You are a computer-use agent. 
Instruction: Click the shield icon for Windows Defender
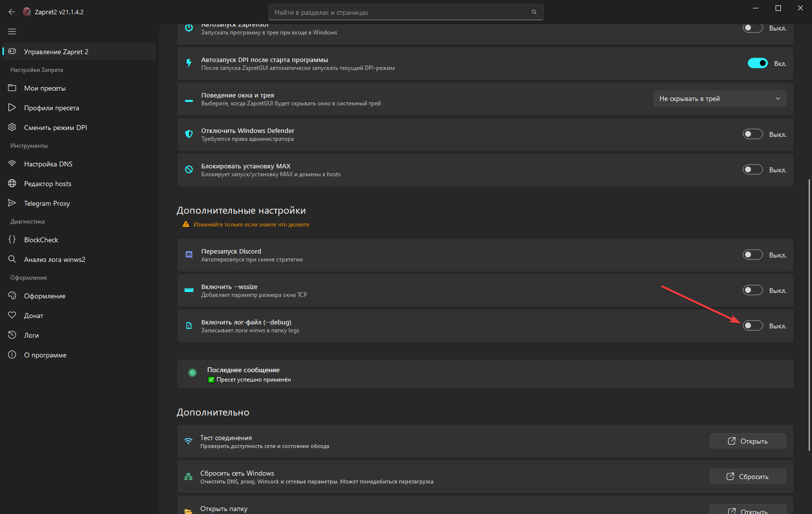(189, 134)
